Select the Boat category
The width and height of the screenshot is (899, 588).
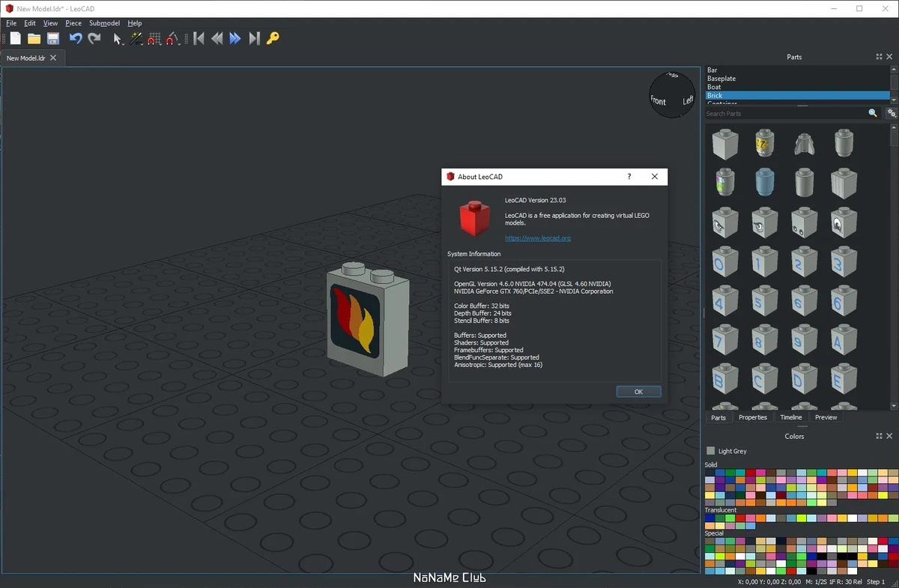[x=797, y=87]
